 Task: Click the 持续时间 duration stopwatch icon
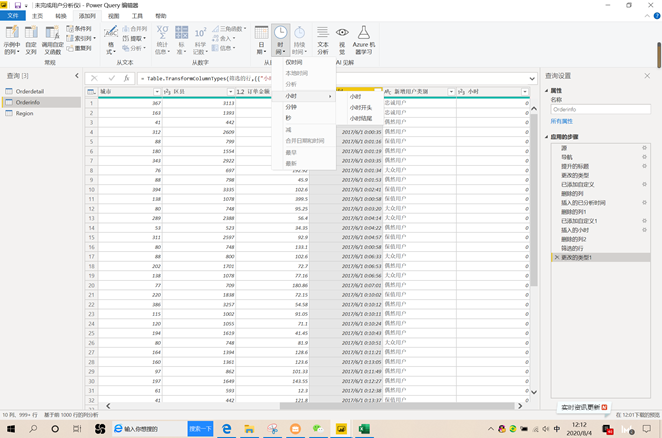299,33
